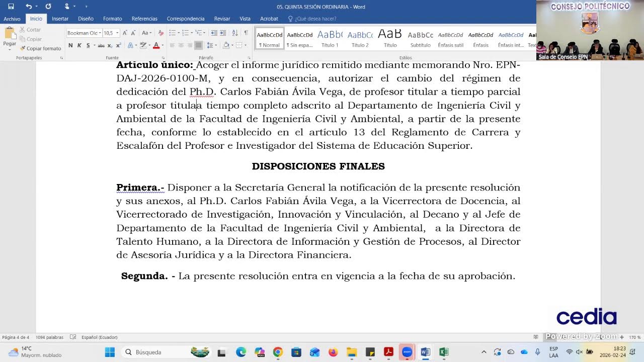Click the word count 1094 palabras
644x362 pixels.
click(49, 337)
